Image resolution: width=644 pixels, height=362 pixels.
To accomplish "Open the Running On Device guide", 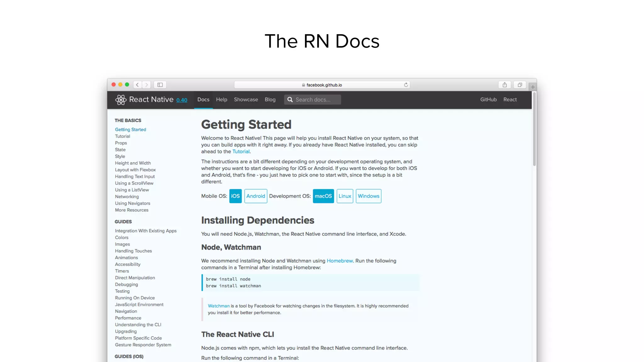I will pos(135,298).
